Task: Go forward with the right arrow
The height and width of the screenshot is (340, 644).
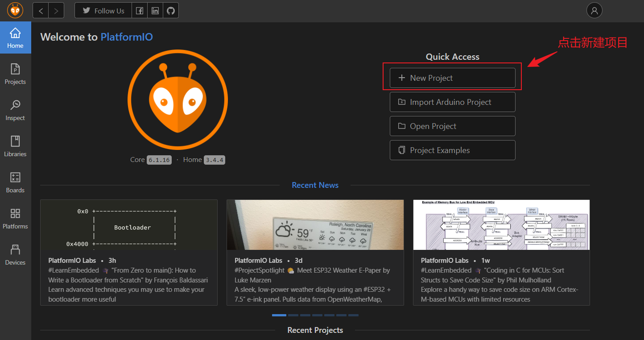Action: pos(56,11)
